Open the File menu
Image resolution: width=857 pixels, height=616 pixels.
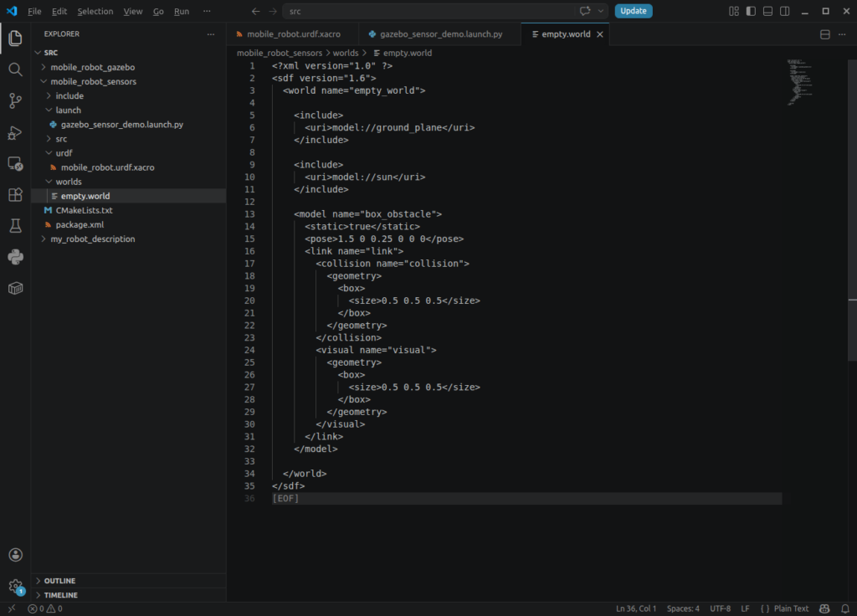pos(34,11)
